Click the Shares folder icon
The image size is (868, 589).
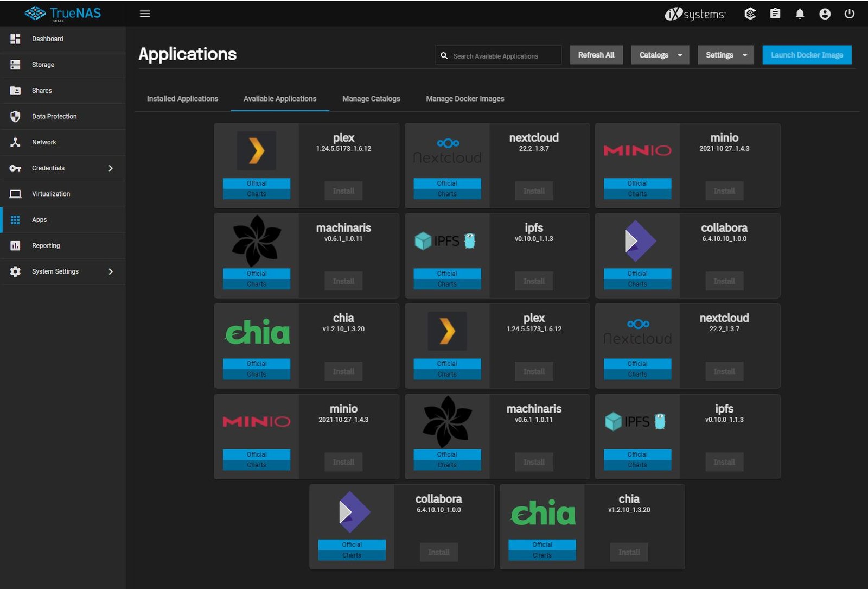(x=15, y=91)
